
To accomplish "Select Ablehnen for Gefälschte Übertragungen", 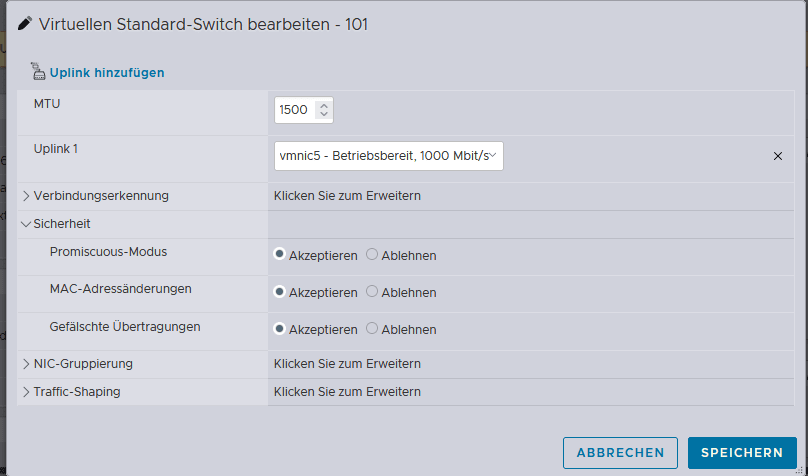I will (372, 329).
